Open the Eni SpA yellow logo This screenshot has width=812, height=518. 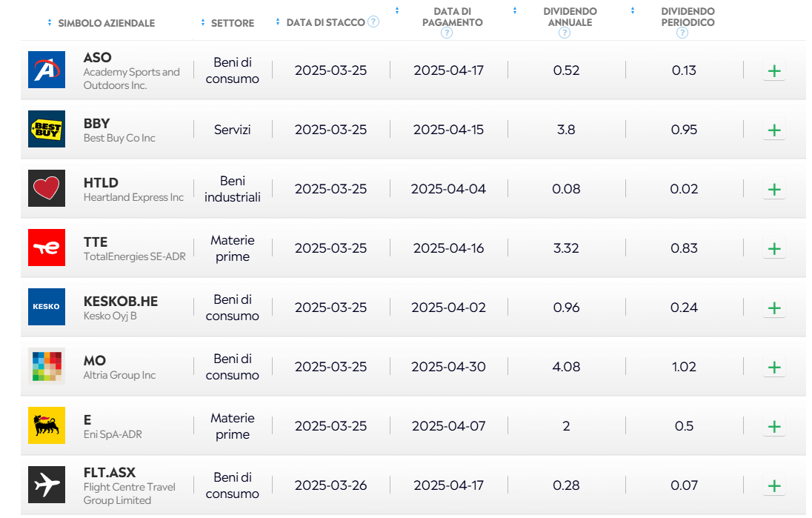point(47,426)
